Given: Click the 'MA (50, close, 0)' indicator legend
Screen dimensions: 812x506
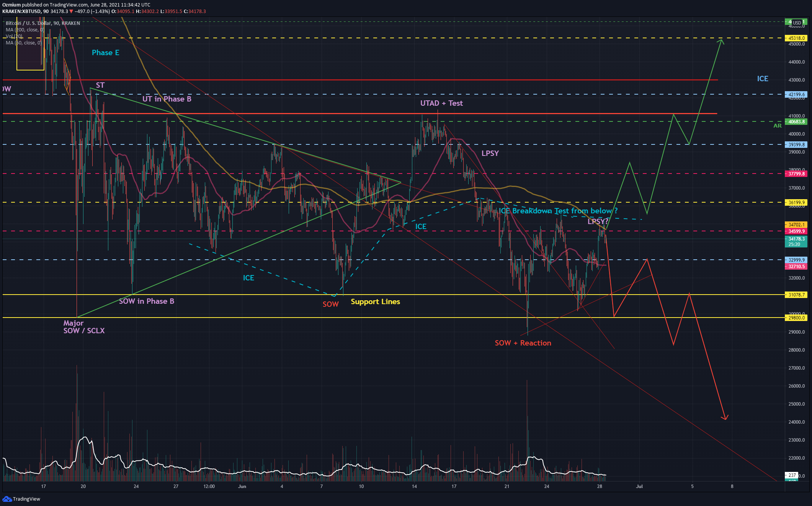Looking at the screenshot, I should (24, 43).
